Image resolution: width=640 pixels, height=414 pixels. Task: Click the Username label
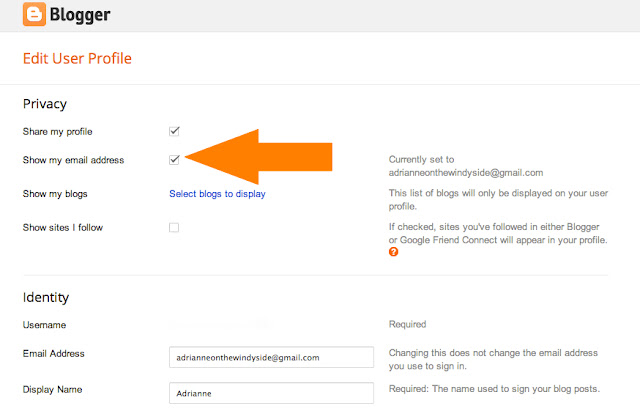point(44,325)
